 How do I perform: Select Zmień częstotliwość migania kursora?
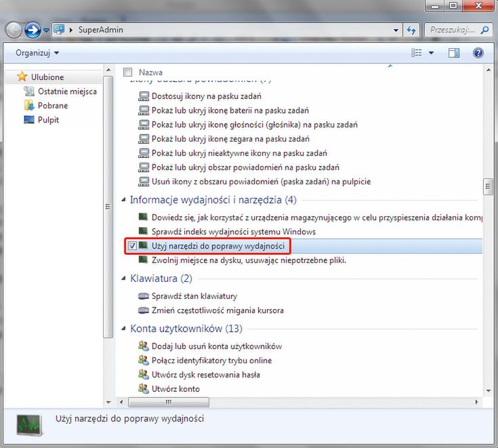click(217, 310)
